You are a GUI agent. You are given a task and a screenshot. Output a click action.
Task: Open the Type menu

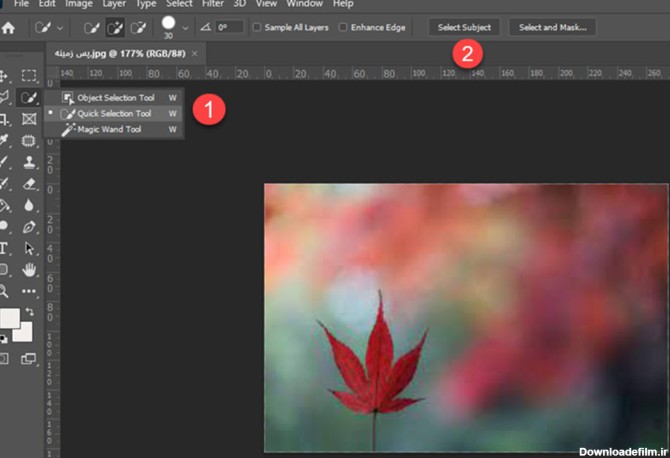(x=146, y=4)
